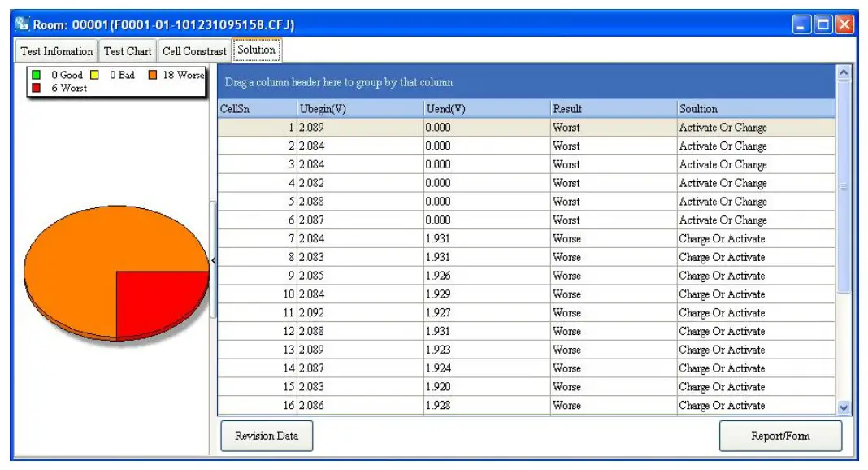Select the Worst result in row 2
The height and width of the screenshot is (470, 868).
(614, 146)
